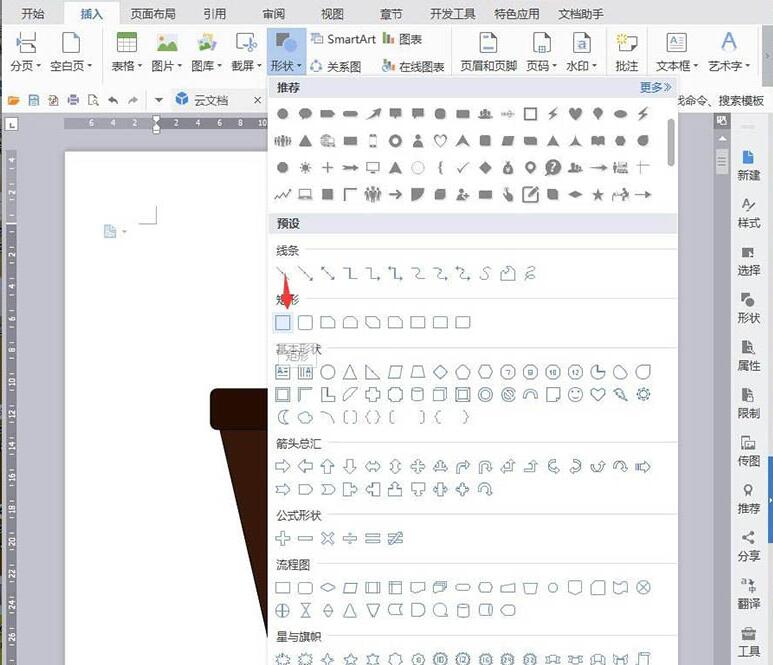Open the 审阅 review tab
Viewport: 773px width, 665px height.
(x=274, y=14)
